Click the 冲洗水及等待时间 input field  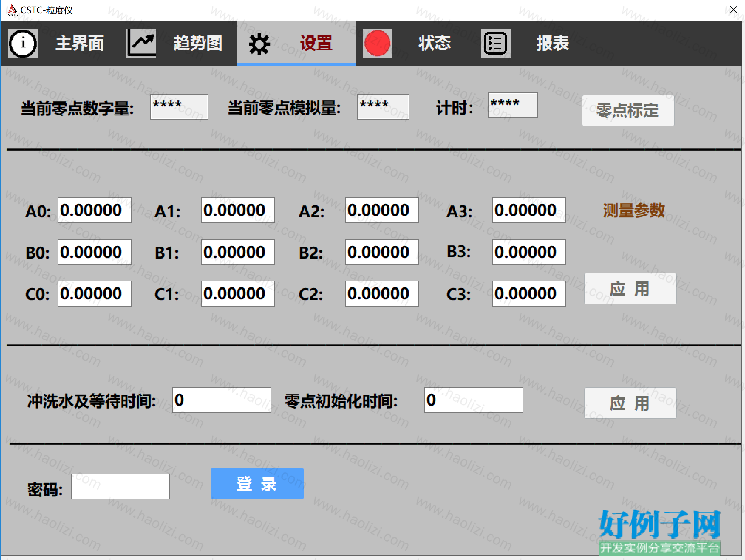coord(222,400)
